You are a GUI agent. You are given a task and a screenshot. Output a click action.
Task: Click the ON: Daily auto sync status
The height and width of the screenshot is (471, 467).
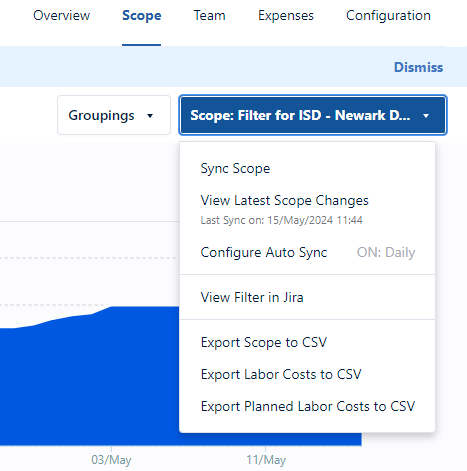(x=386, y=252)
